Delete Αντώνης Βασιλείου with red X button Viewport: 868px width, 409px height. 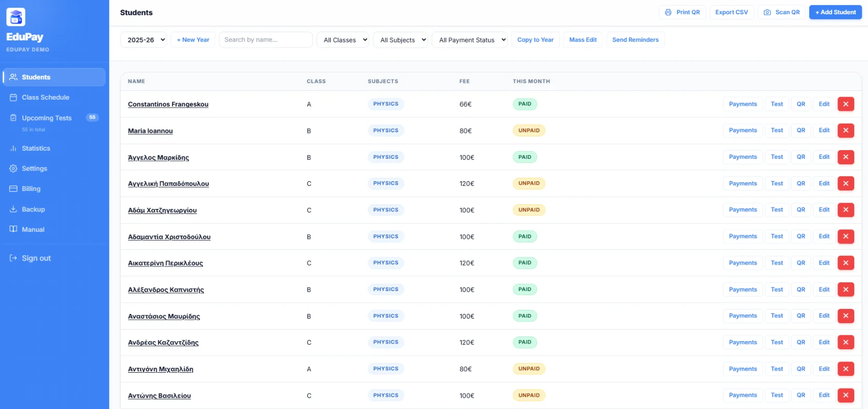846,395
